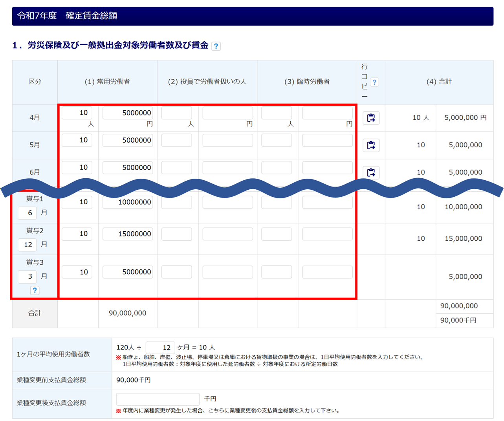Viewport: 504px width, 421px height.
Task: Open help icon under 賞与3 month
Action: point(35,290)
